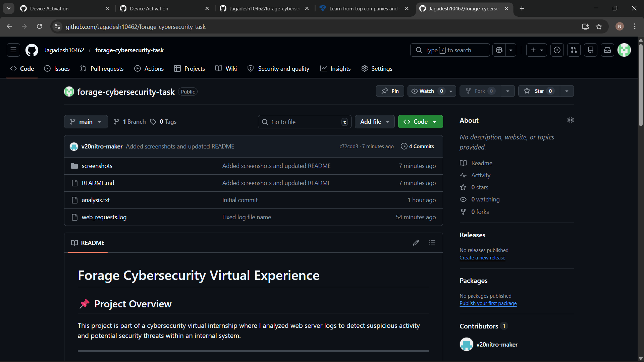Open the notifications inbox icon
This screenshot has height=362, width=644.
click(607, 50)
